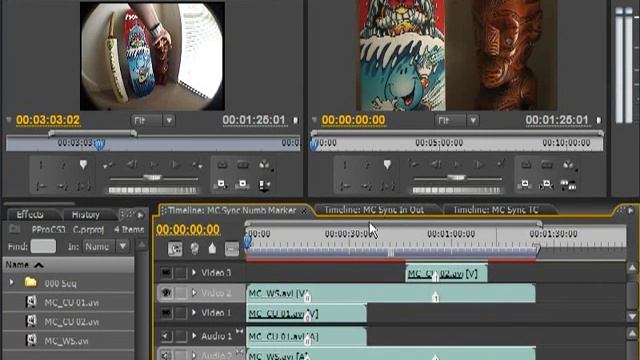Open project panel flyout menu arrow
Image resolution: width=640 pixels, height=360 pixels.
pos(140,215)
